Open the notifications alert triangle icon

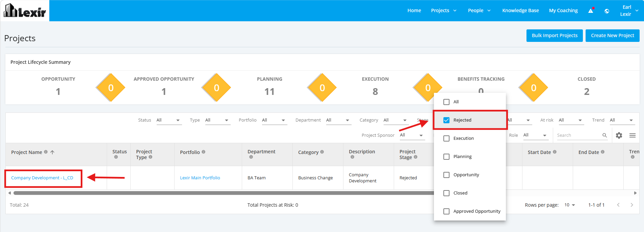pyautogui.click(x=591, y=10)
